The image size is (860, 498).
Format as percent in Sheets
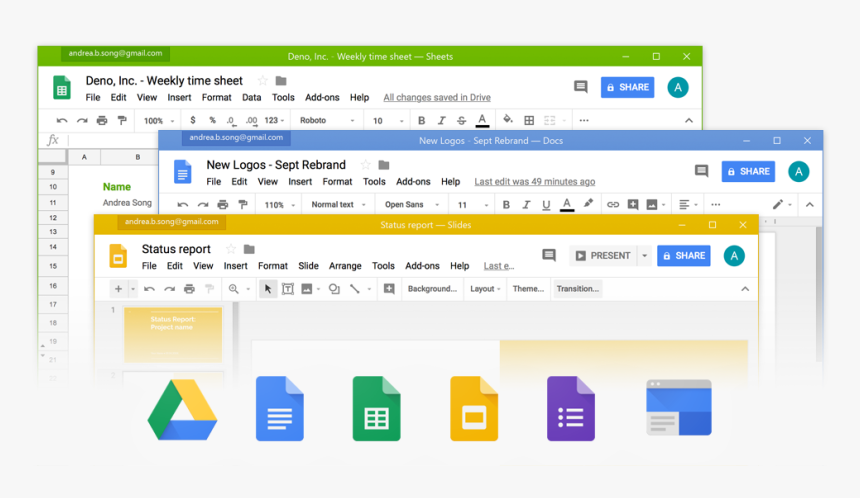point(212,121)
